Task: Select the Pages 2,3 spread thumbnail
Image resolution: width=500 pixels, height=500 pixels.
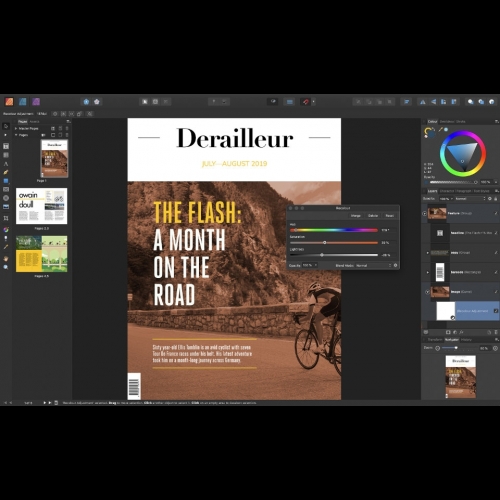Action: point(42,206)
